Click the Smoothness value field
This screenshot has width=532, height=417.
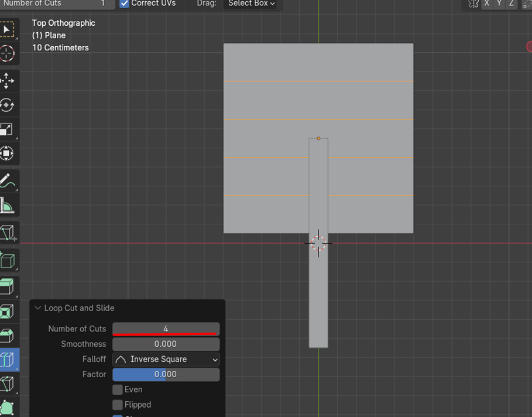[166, 344]
